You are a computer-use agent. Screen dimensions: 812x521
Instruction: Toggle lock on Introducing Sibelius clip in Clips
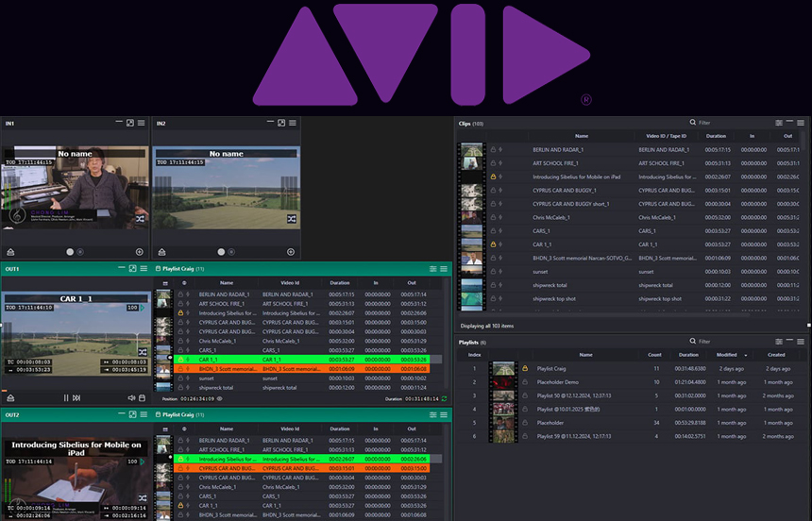[x=493, y=176]
